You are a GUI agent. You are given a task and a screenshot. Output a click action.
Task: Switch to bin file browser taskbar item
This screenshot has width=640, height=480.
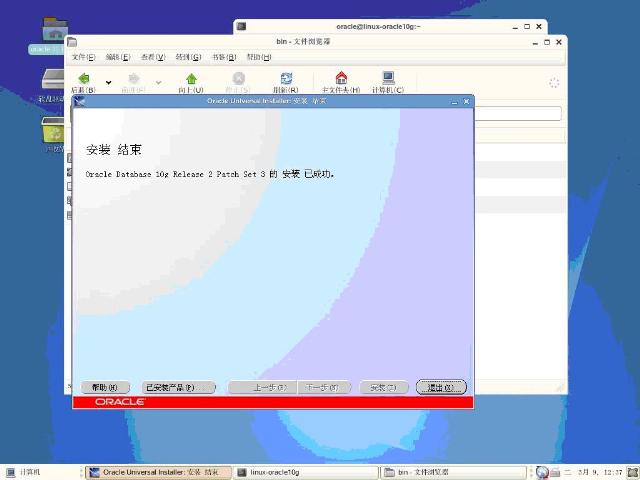point(453,472)
